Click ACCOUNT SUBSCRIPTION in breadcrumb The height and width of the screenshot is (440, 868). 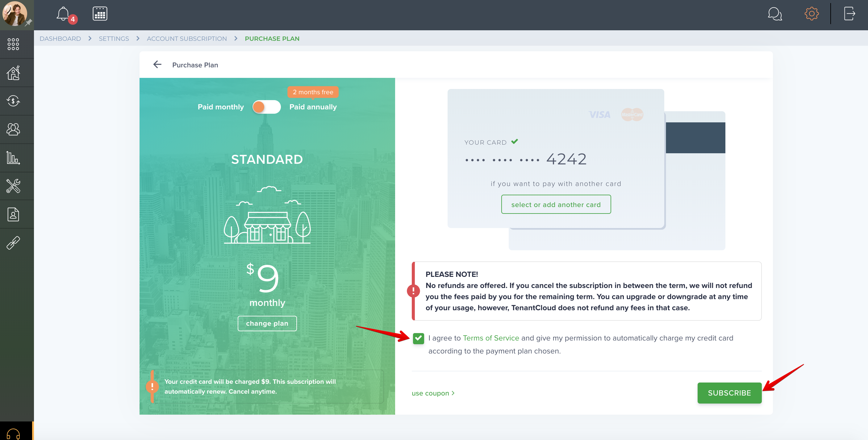point(187,38)
